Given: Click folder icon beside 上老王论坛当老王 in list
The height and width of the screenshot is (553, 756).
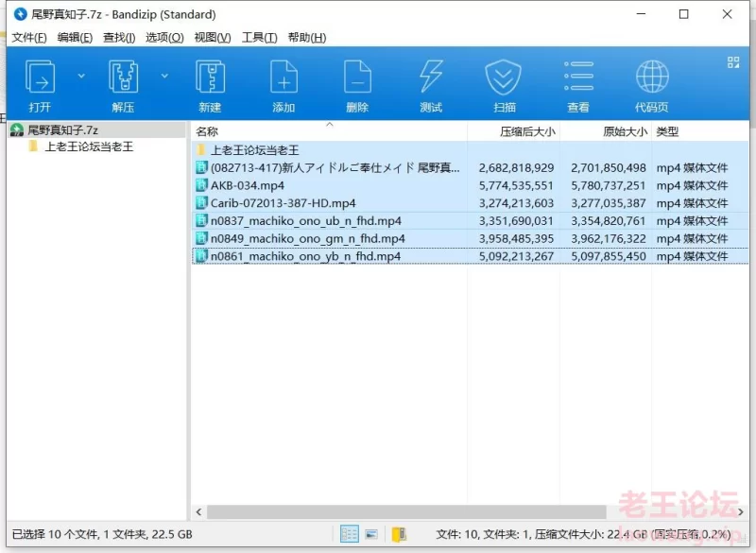Looking at the screenshot, I should [x=201, y=149].
